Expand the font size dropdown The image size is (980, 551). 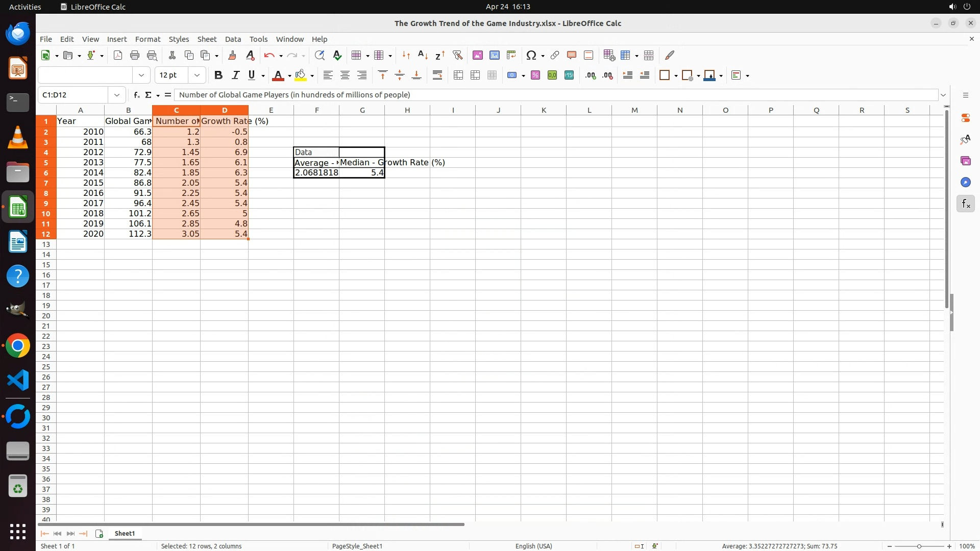[x=197, y=76]
